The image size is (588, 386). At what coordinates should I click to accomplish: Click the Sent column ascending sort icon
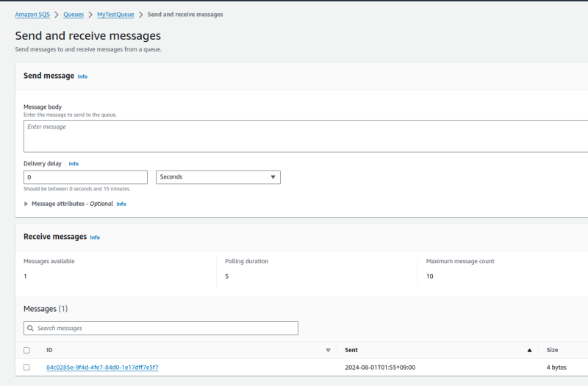click(x=529, y=350)
